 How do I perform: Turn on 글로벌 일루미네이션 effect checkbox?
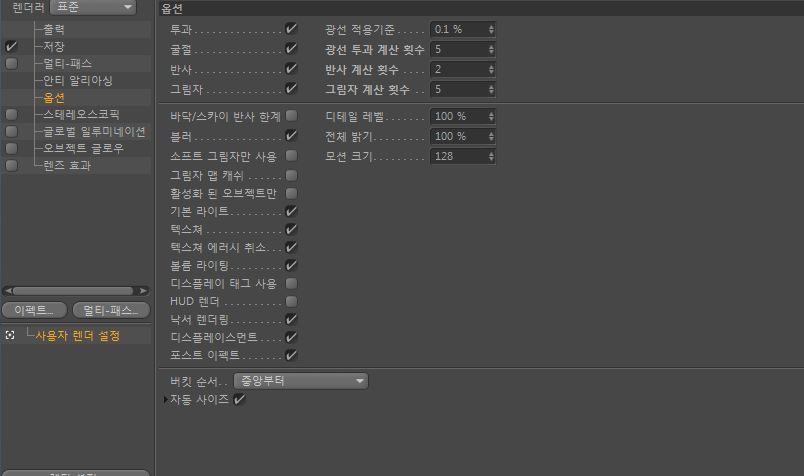pyautogui.click(x=11, y=131)
